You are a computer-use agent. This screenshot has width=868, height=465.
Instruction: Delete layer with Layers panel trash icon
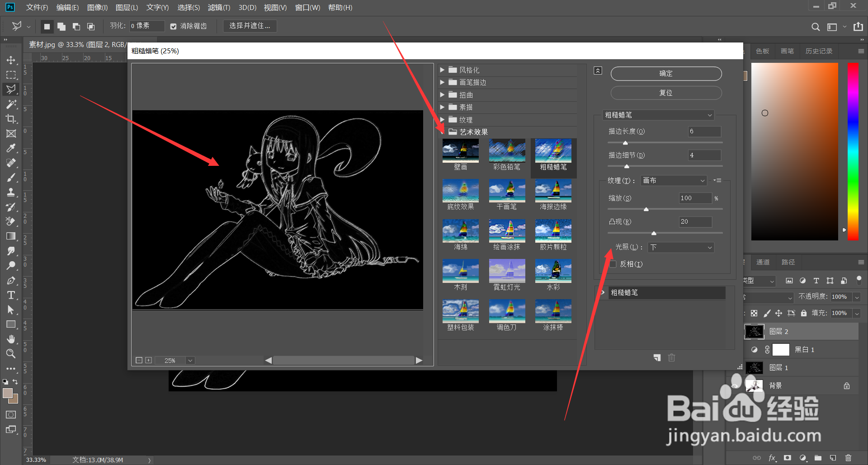pyautogui.click(x=848, y=458)
